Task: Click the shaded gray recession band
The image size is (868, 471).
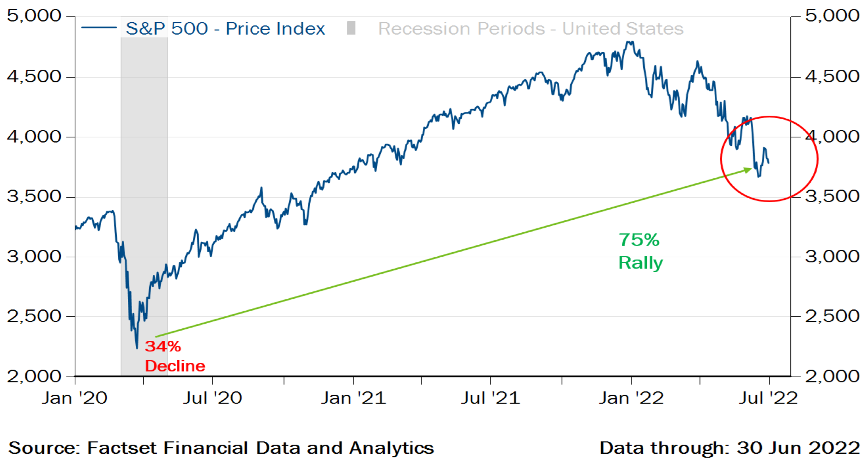Action: (x=144, y=185)
